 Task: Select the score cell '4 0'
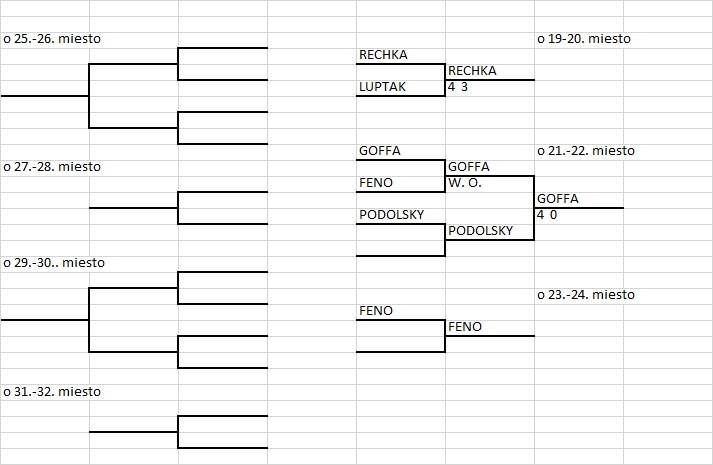(578, 215)
